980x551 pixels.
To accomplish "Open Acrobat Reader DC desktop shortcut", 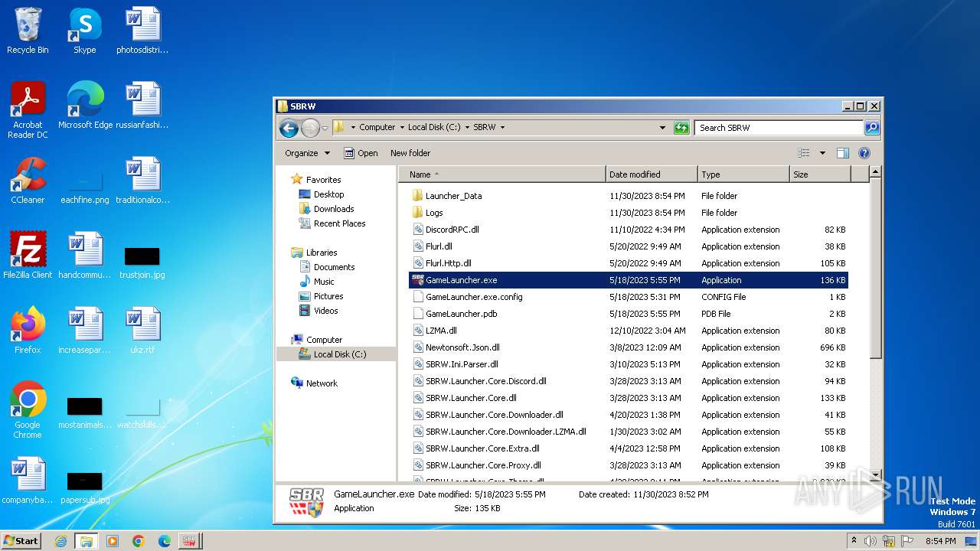I will point(28,110).
